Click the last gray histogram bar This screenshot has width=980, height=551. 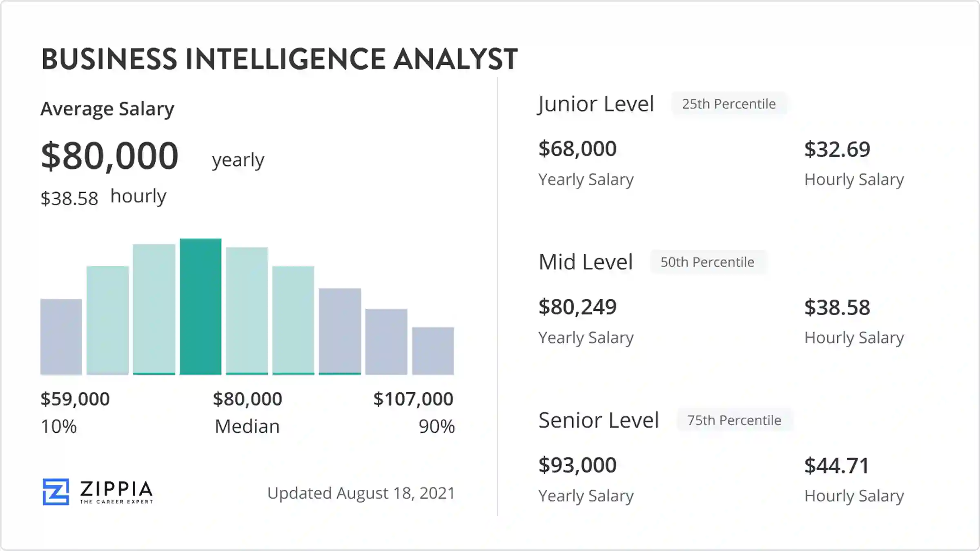(x=433, y=351)
